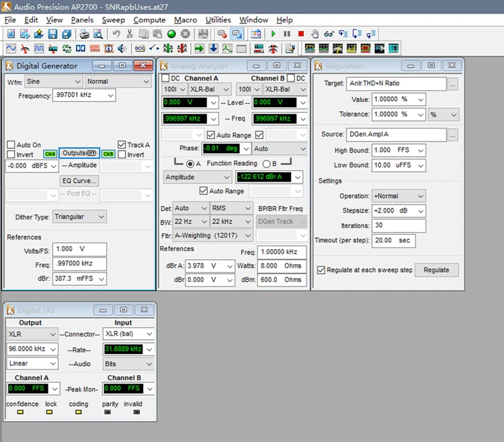Select Function Reading channel B radio button

coord(266,163)
